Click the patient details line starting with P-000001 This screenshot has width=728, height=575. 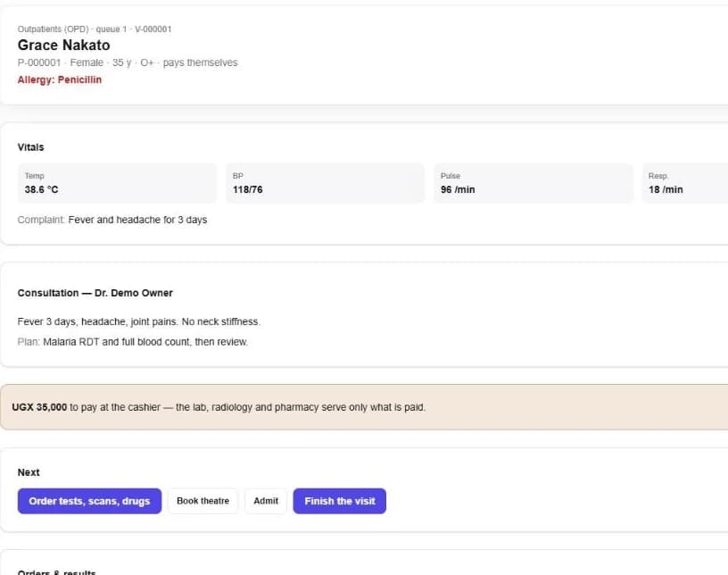(x=128, y=62)
